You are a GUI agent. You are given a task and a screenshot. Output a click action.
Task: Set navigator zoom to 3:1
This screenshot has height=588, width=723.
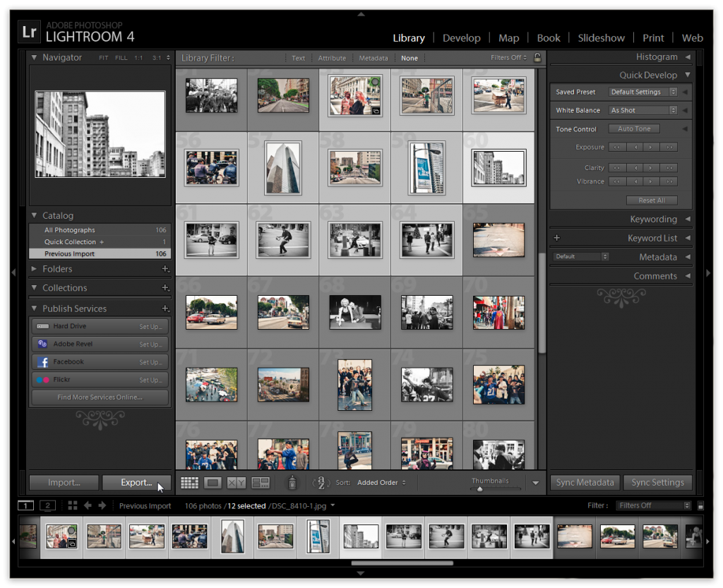pos(157,58)
